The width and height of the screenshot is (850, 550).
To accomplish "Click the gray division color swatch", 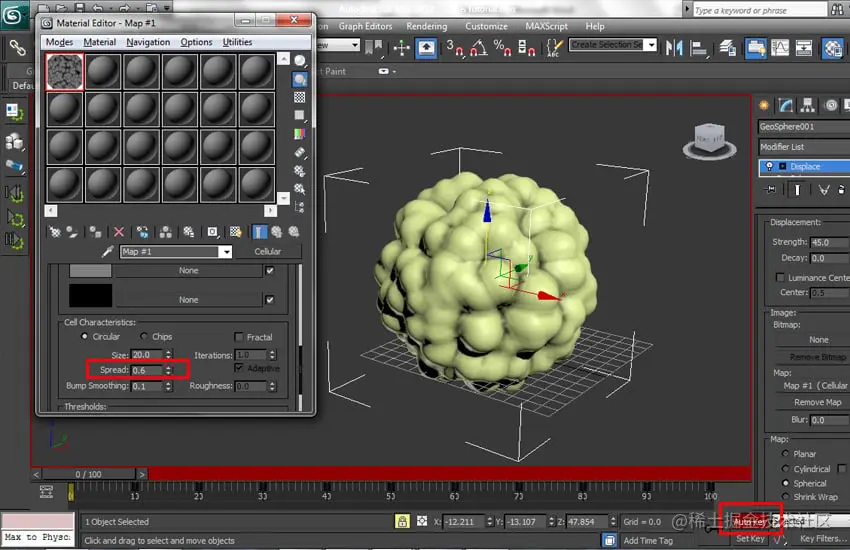I will 91,270.
